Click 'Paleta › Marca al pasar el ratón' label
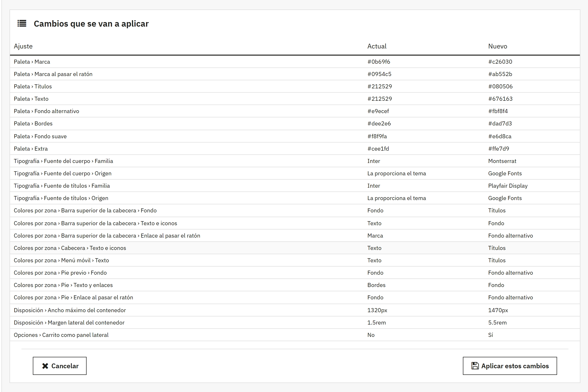Viewport: 588px width, 392px height. tap(53, 74)
